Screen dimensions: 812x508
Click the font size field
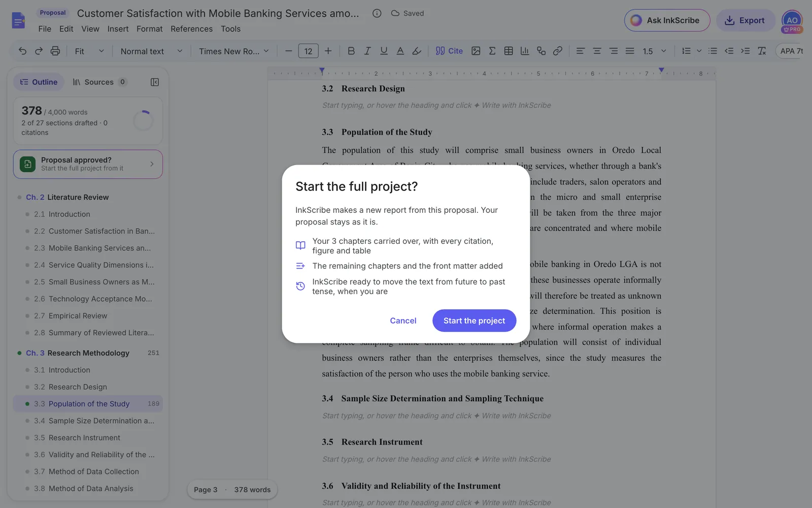pyautogui.click(x=309, y=51)
